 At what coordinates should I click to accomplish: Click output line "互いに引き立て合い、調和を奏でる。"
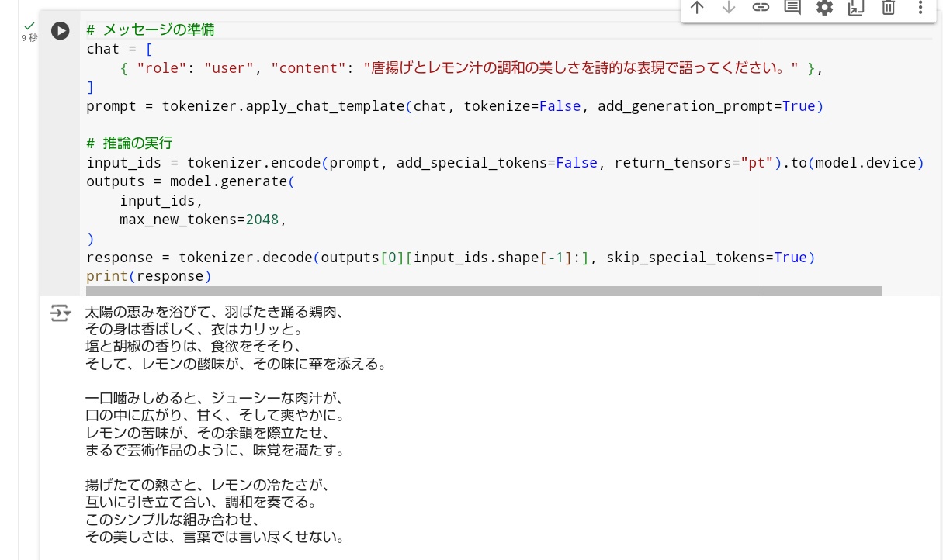200,503
